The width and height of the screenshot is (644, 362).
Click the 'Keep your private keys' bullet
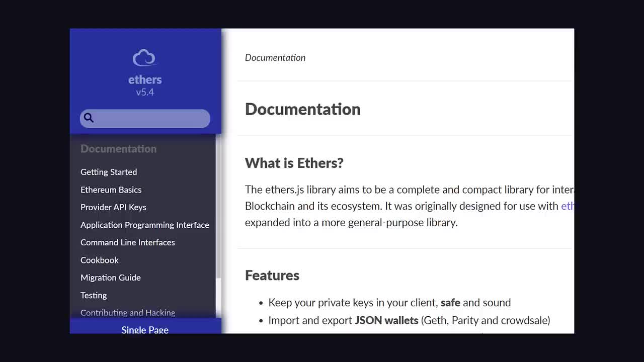[x=389, y=303]
